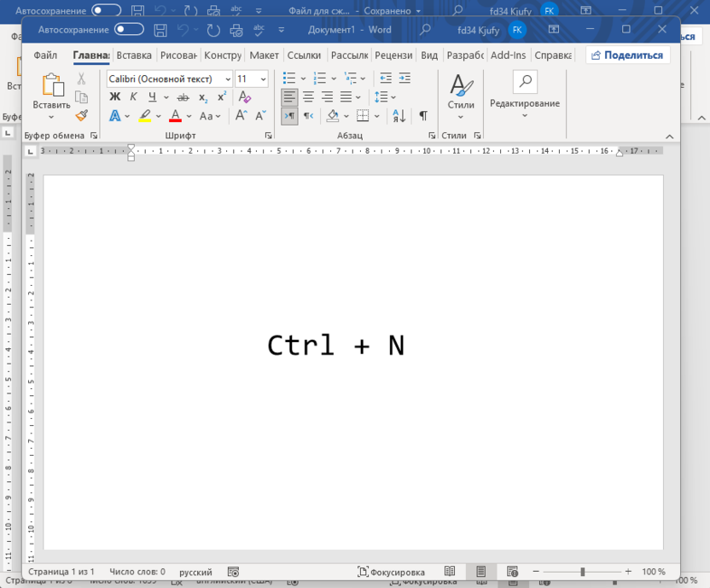Click the Save floppy disk icon
The image size is (710, 588).
click(x=160, y=30)
